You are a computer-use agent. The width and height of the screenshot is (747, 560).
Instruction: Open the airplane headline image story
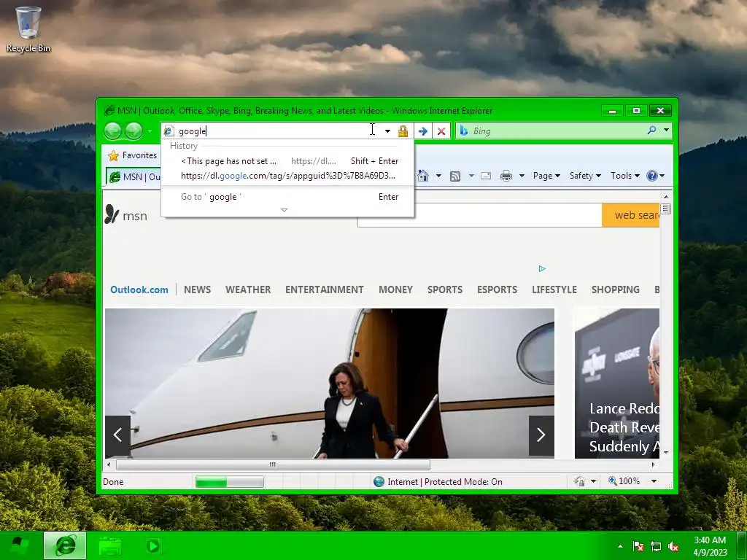tap(330, 384)
